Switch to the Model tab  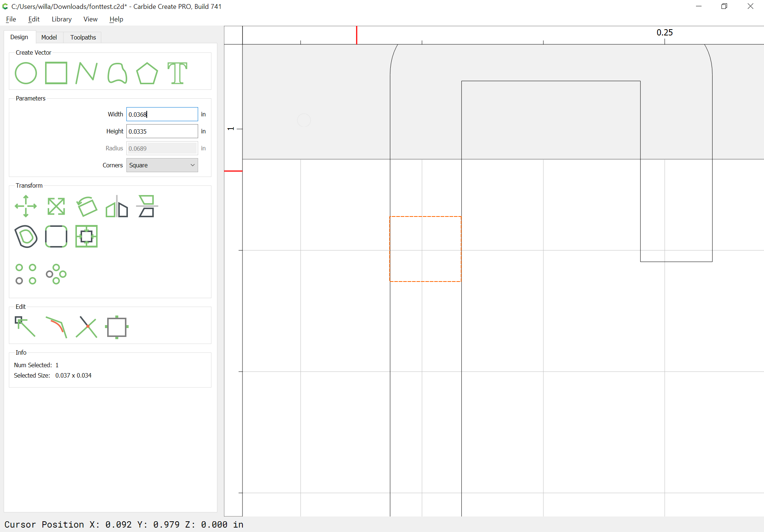tap(49, 37)
